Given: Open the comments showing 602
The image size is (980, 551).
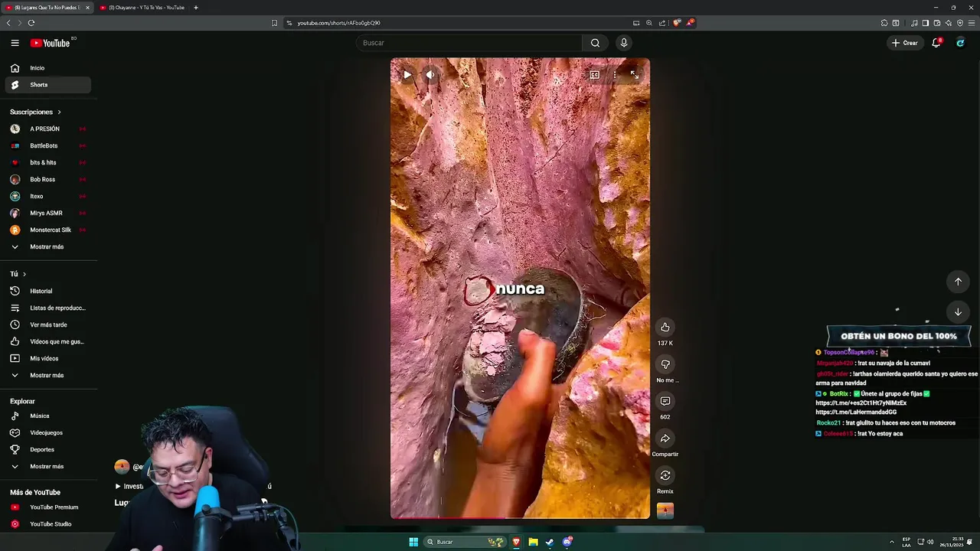Looking at the screenshot, I should point(665,401).
